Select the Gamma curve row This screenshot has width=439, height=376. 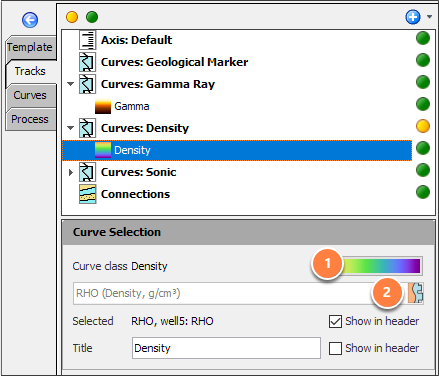click(237, 106)
